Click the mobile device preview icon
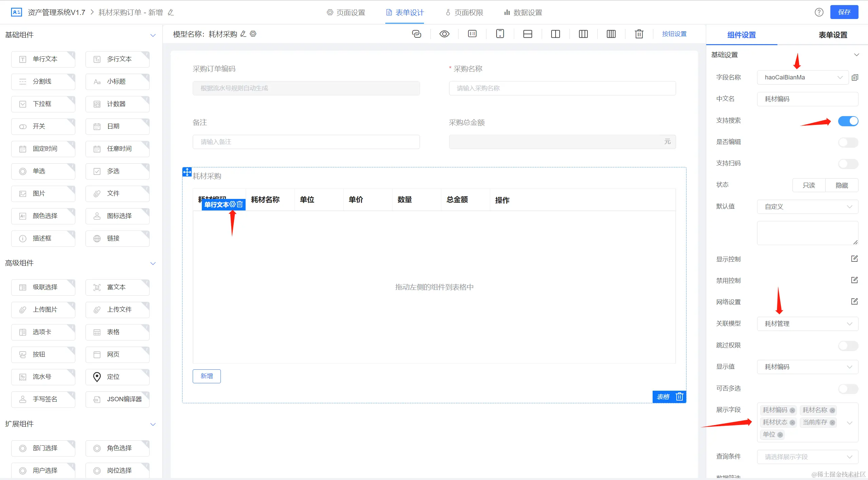This screenshot has width=868, height=480. [500, 34]
